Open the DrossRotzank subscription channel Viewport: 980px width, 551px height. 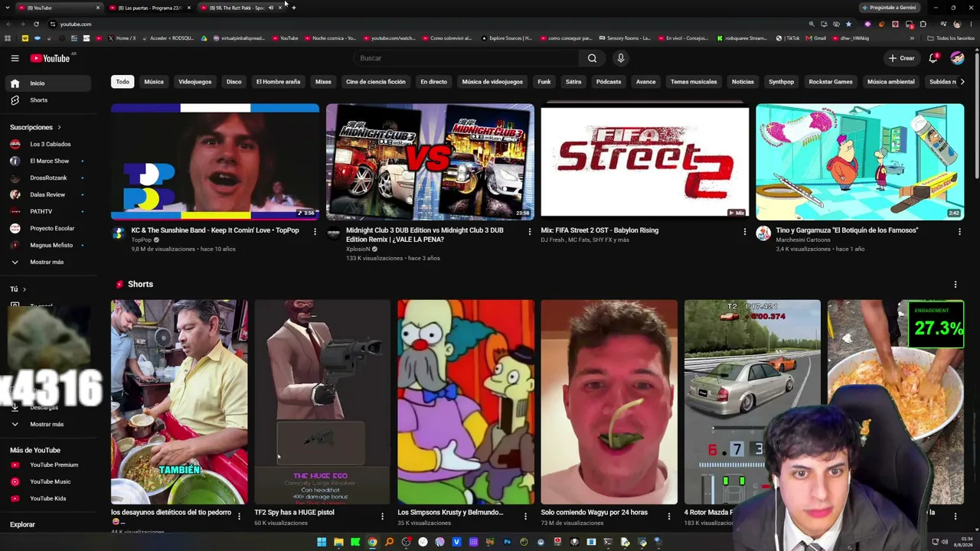click(x=48, y=178)
